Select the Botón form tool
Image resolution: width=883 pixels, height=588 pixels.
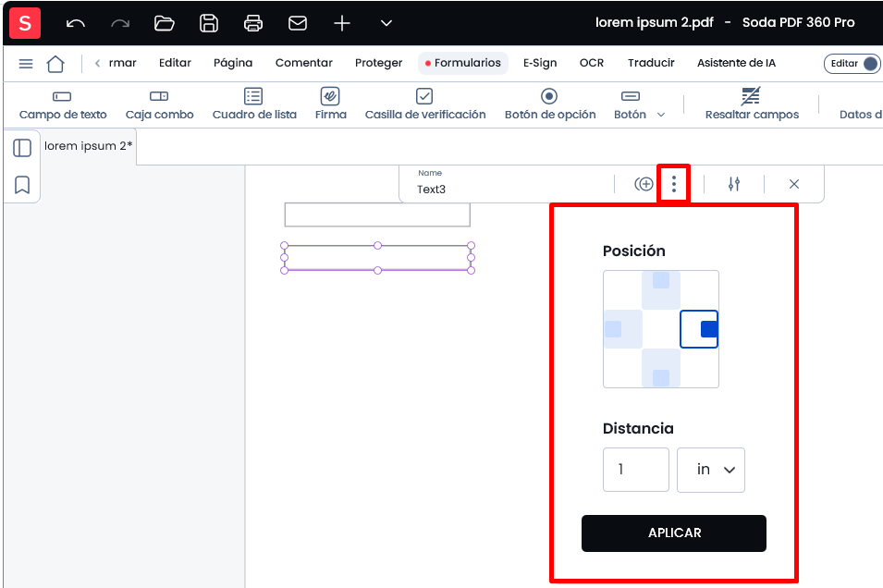(x=631, y=104)
